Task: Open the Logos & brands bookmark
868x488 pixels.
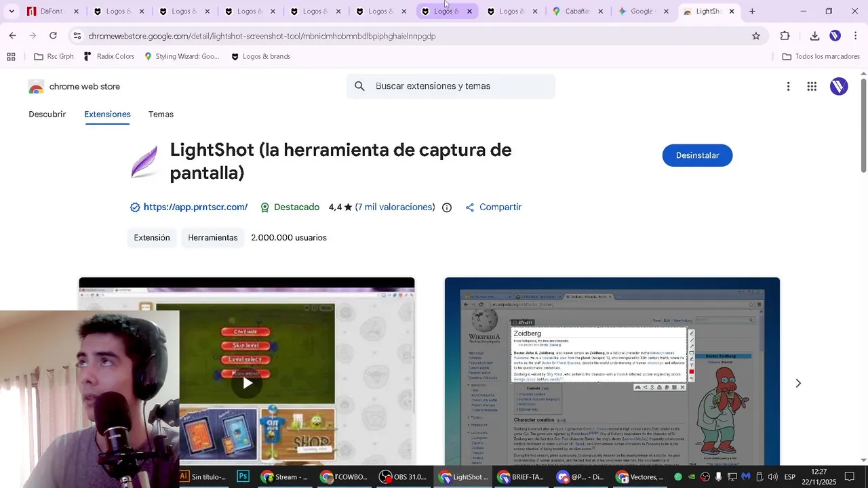Action: click(x=260, y=57)
